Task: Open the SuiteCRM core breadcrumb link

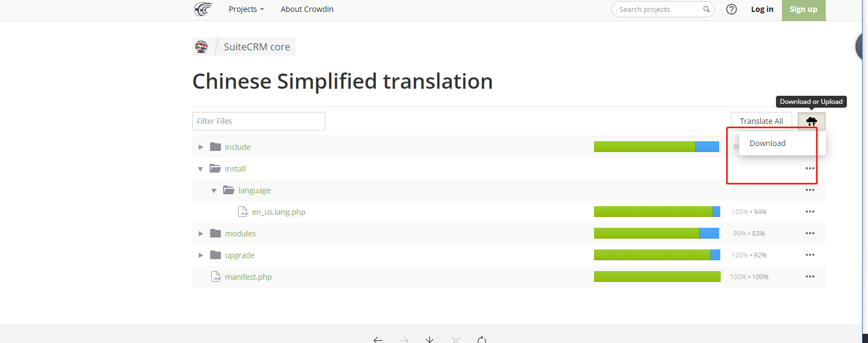Action: (256, 47)
